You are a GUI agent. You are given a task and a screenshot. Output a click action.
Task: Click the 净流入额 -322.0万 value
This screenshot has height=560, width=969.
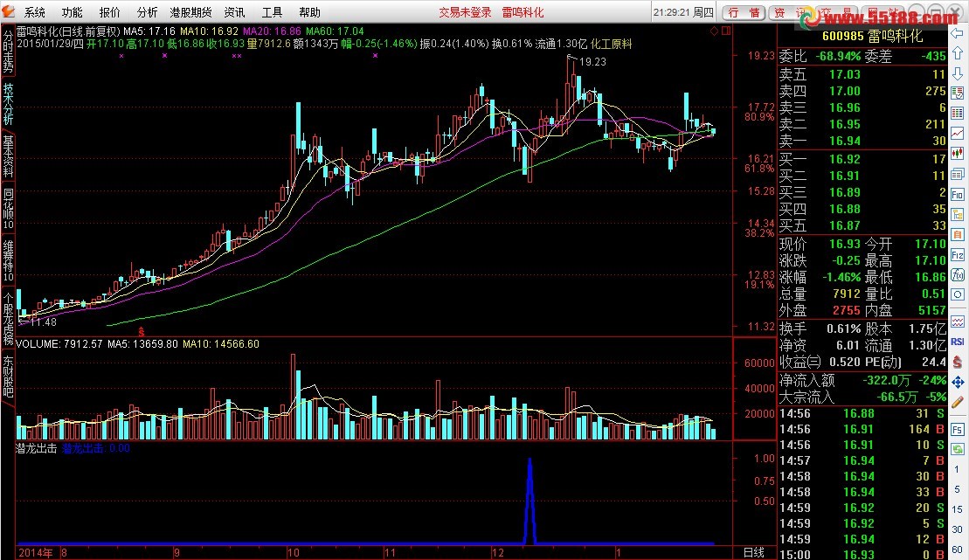click(887, 380)
